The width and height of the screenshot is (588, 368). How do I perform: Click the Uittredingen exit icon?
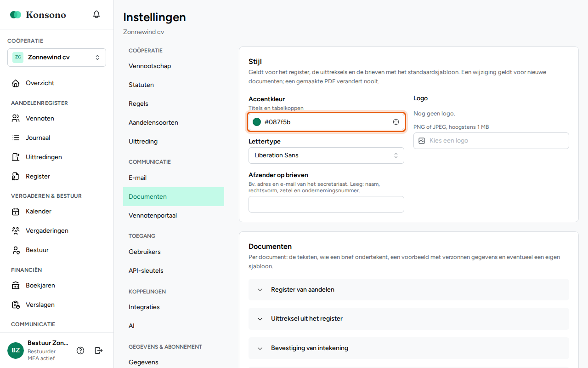[16, 157]
